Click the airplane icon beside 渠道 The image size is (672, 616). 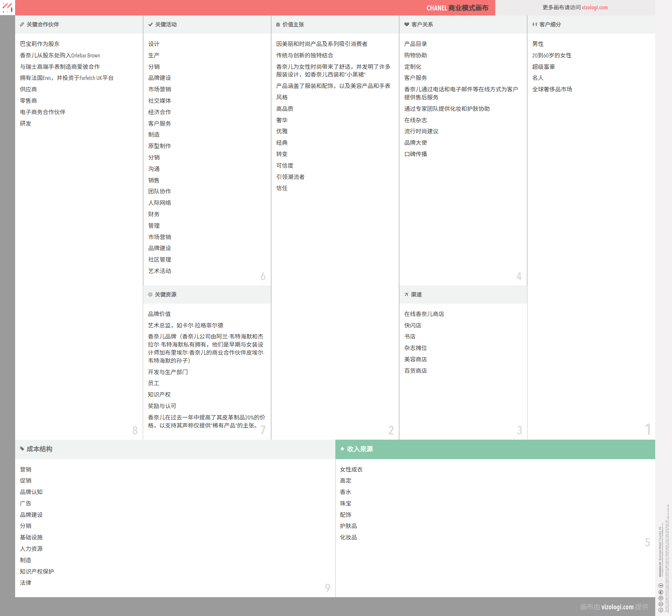[x=406, y=295]
